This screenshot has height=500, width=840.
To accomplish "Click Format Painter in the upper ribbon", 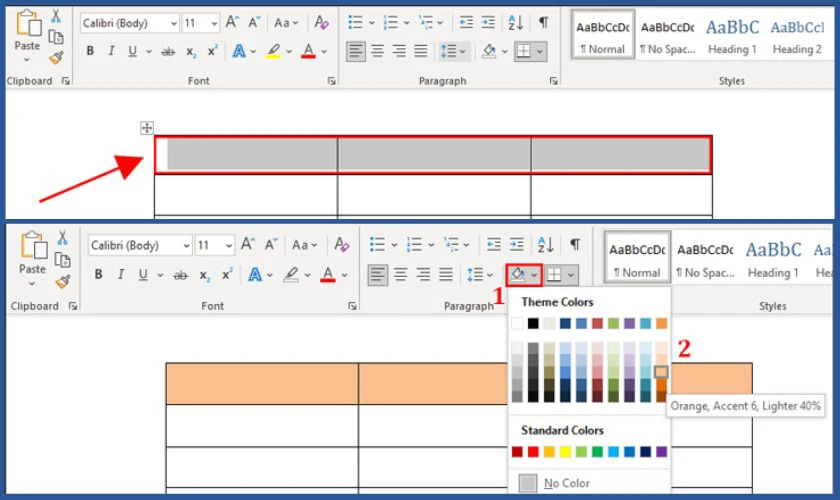I will pos(56,57).
